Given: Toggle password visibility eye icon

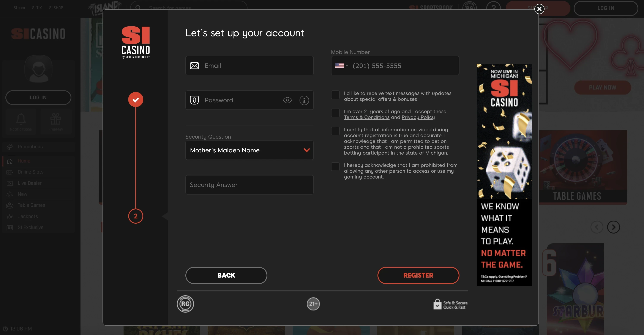Looking at the screenshot, I should [287, 100].
